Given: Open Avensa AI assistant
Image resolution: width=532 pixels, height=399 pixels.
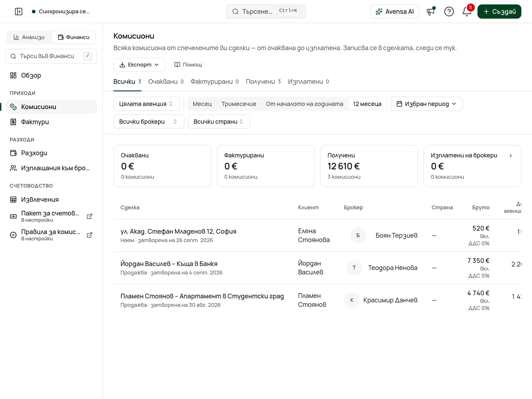Looking at the screenshot, I should pyautogui.click(x=395, y=12).
